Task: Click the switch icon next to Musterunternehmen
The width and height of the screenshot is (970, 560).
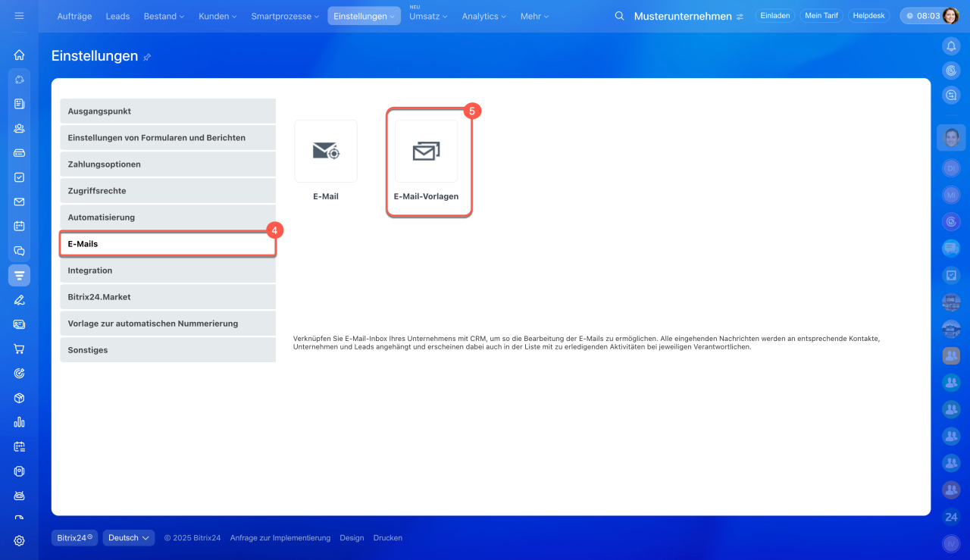Action: pyautogui.click(x=740, y=17)
